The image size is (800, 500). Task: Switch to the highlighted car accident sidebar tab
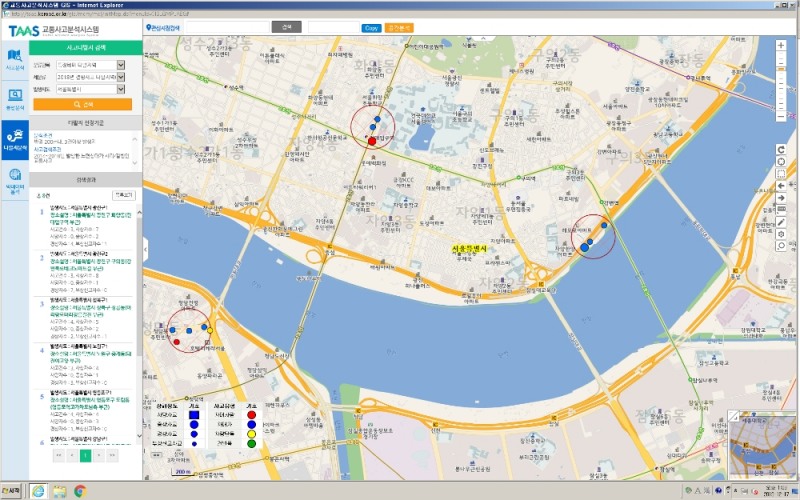click(x=14, y=140)
